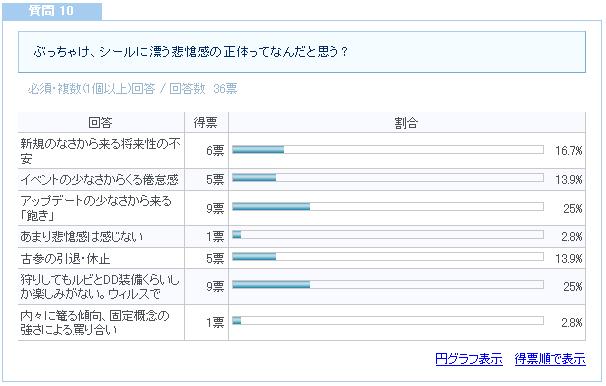Image resolution: width=606 pixels, height=386 pixels.
Task: Select answer text 新規のなさから来る将来性の不安
Action: (x=100, y=151)
